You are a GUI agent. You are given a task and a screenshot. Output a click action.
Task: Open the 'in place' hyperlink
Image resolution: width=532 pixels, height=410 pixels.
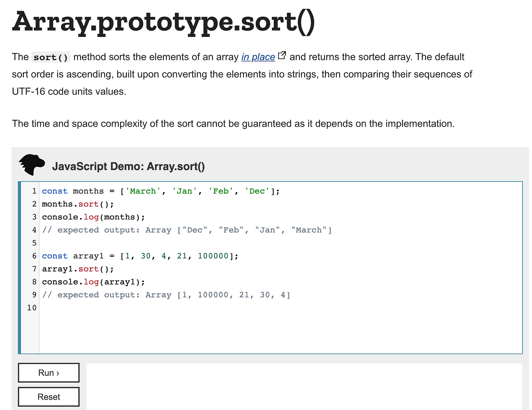(x=258, y=57)
